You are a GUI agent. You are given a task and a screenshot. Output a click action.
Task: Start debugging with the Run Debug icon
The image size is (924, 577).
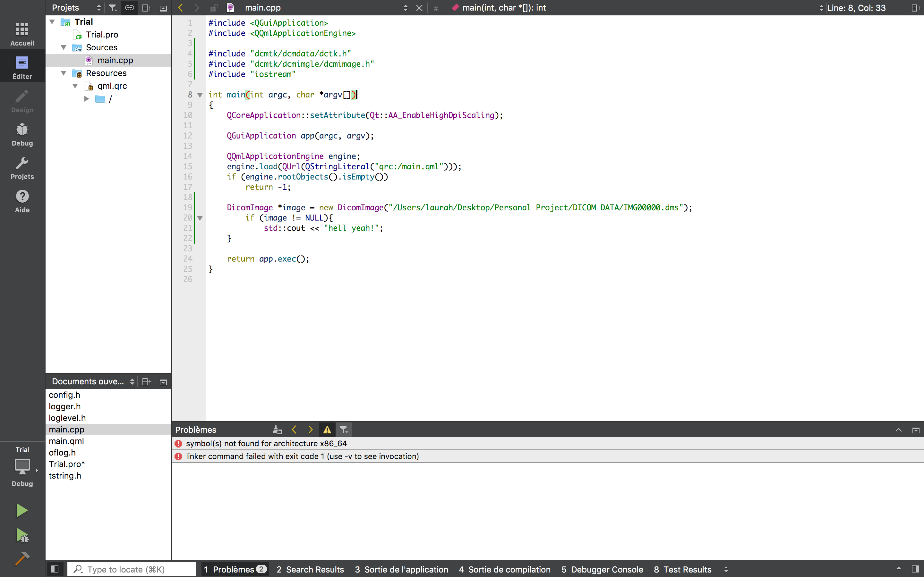tap(22, 536)
